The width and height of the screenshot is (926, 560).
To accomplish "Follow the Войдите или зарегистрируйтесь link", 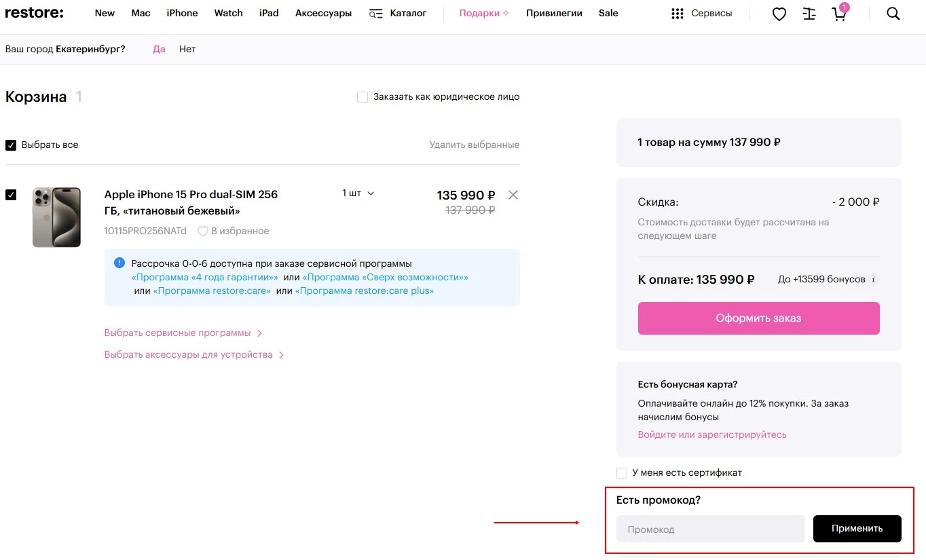I will [x=712, y=434].
